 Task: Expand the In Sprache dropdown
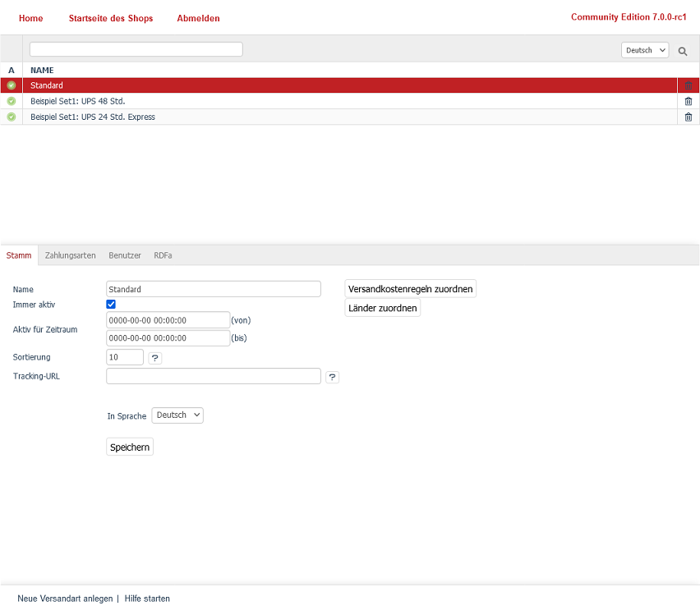pos(177,415)
